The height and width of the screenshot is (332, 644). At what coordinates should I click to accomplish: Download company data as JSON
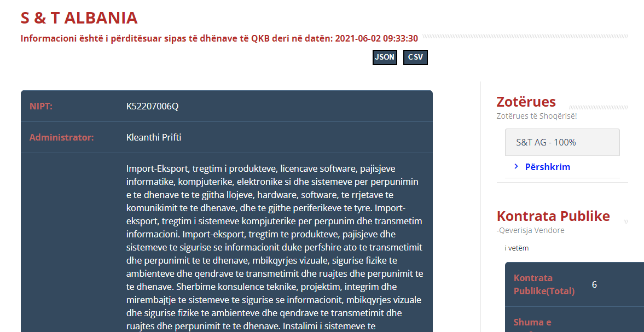tap(385, 57)
